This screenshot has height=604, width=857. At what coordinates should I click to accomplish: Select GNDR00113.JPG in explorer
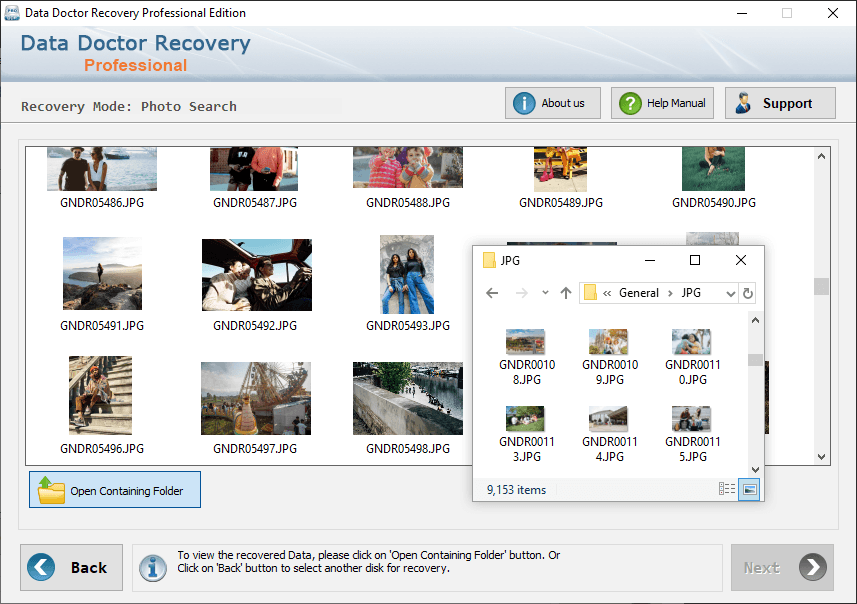526,435
